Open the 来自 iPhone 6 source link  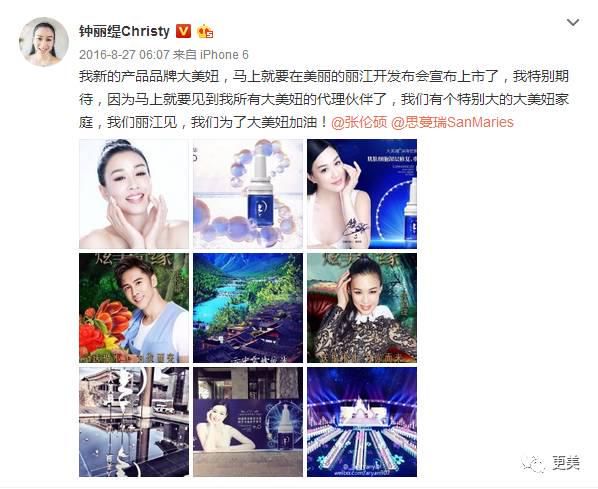211,55
